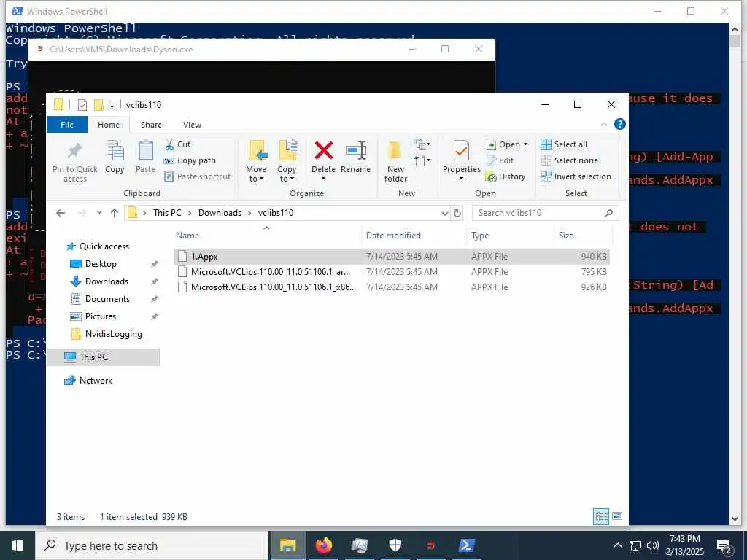Click This PC in address path
This screenshot has height=560, width=747.
pos(167,213)
